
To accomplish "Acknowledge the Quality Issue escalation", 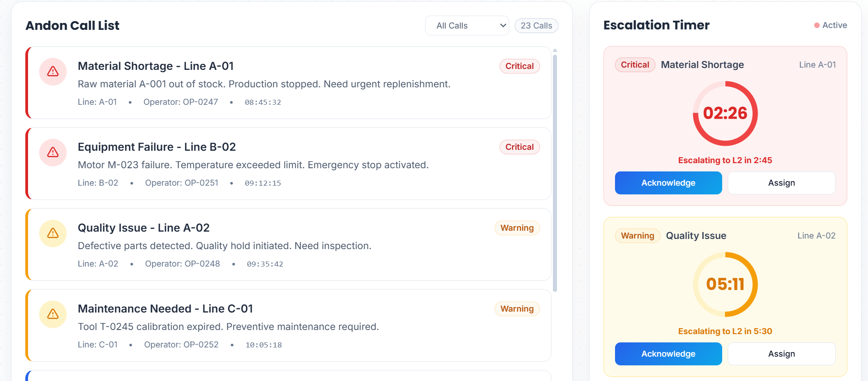I will tap(668, 354).
